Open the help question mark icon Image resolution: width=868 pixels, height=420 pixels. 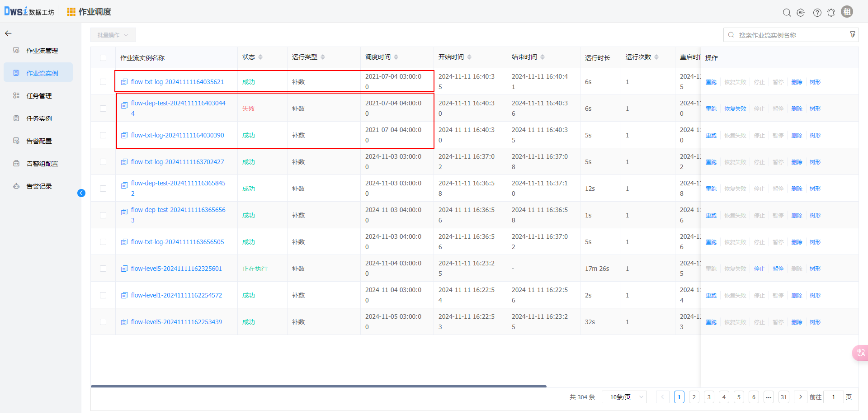click(x=817, y=13)
